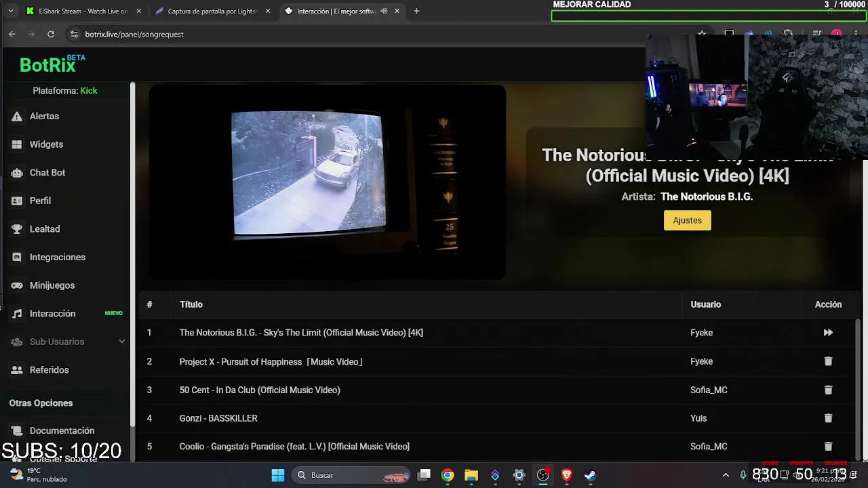This screenshot has height=488, width=868.
Task: Open the Minijuegos section
Action: tap(52, 285)
